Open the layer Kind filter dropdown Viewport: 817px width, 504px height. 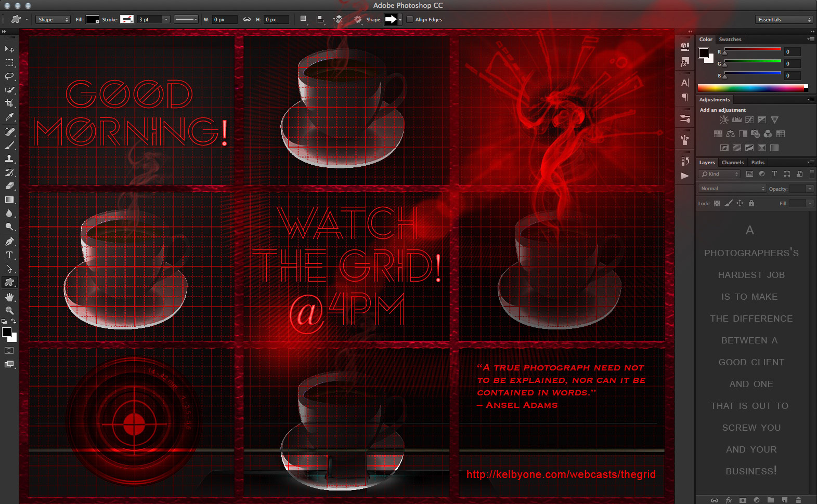coord(719,174)
